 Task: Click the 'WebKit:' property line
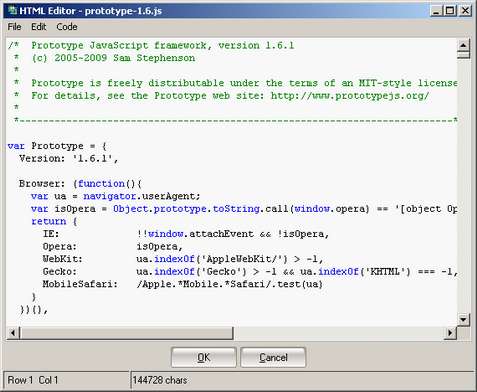(183, 259)
